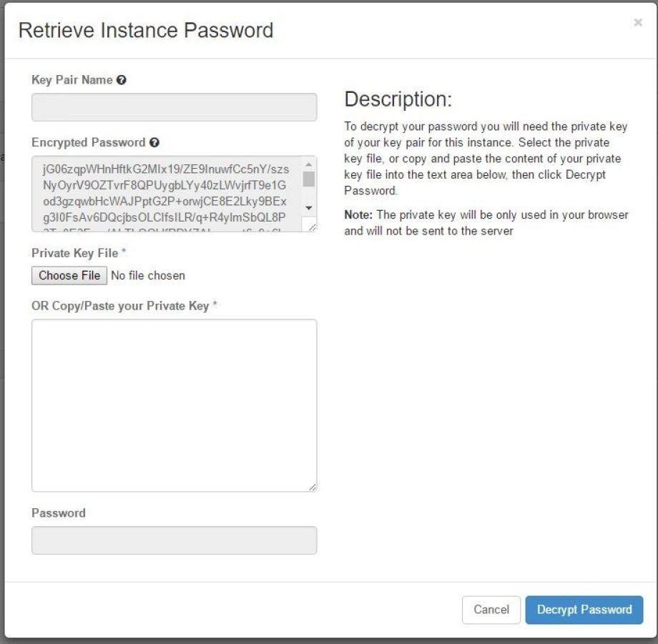Screen dimensions: 658x644
Task: Close the Retrieve Instance Password dialog
Action: point(638,22)
